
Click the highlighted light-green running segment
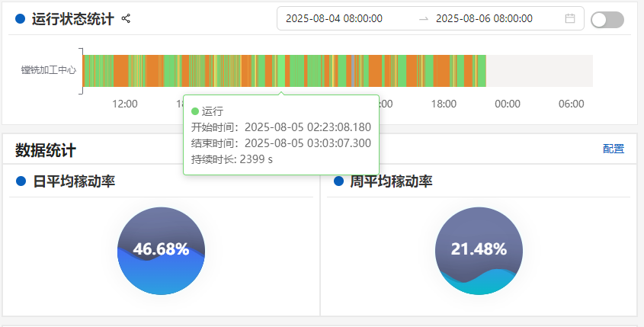pyautogui.click(x=281, y=71)
